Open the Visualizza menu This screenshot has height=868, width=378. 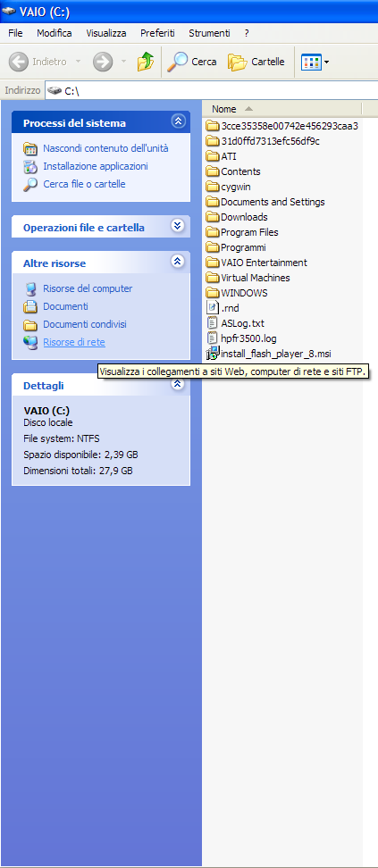click(105, 33)
